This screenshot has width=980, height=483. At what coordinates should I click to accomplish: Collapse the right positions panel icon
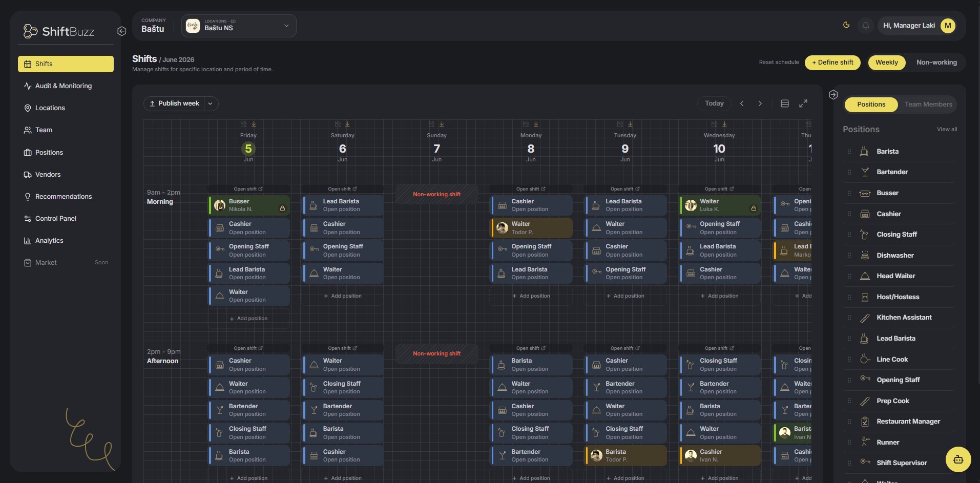[x=833, y=95]
